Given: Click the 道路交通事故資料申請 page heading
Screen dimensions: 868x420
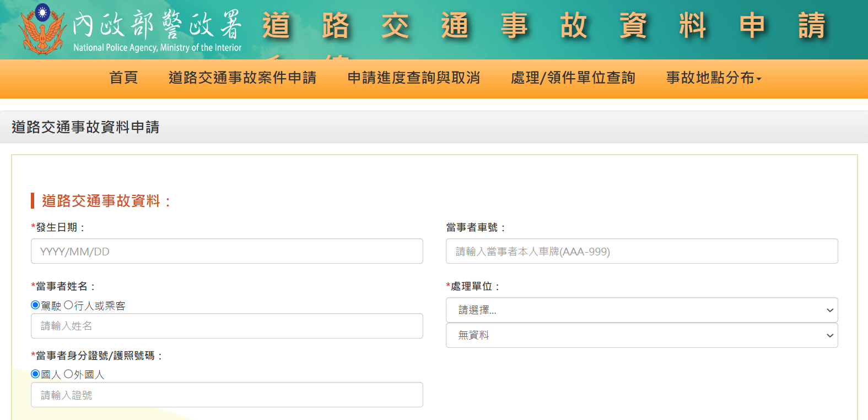Looking at the screenshot, I should click(85, 127).
